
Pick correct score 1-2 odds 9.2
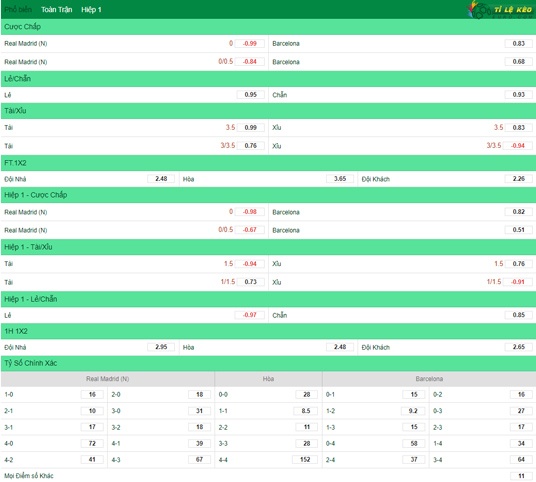pos(413,411)
